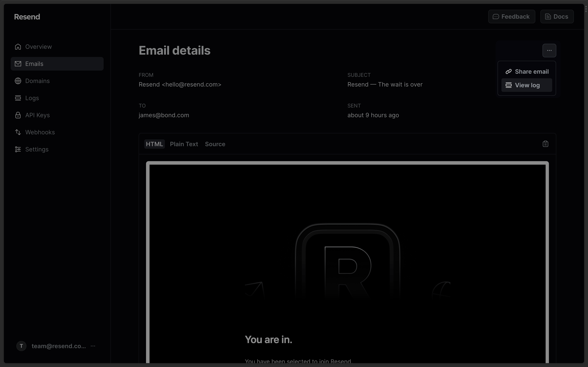
Task: Open the API Keys page
Action: [57, 115]
